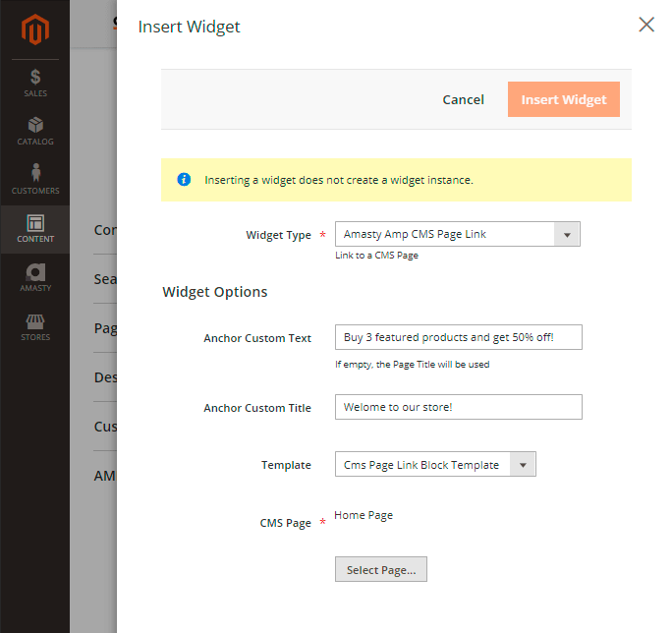This screenshot has width=672, height=633.
Task: Click the Home Page CMS page value
Action: [x=364, y=515]
